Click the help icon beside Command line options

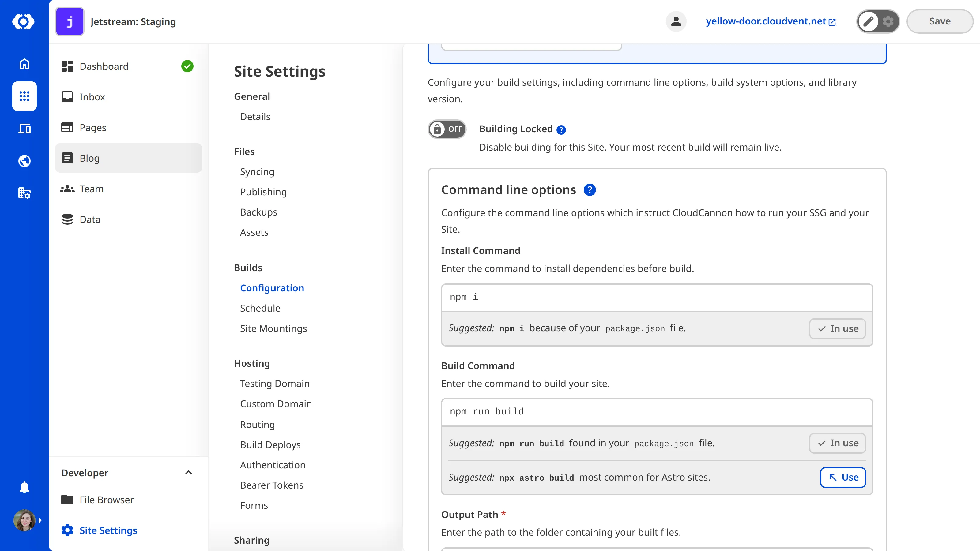pos(590,190)
